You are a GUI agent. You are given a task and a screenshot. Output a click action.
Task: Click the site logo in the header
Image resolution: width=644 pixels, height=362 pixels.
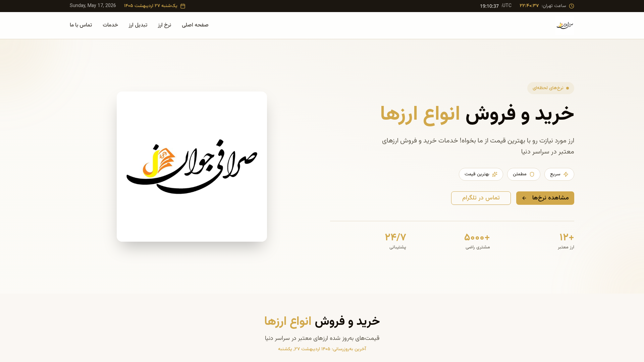565,25
